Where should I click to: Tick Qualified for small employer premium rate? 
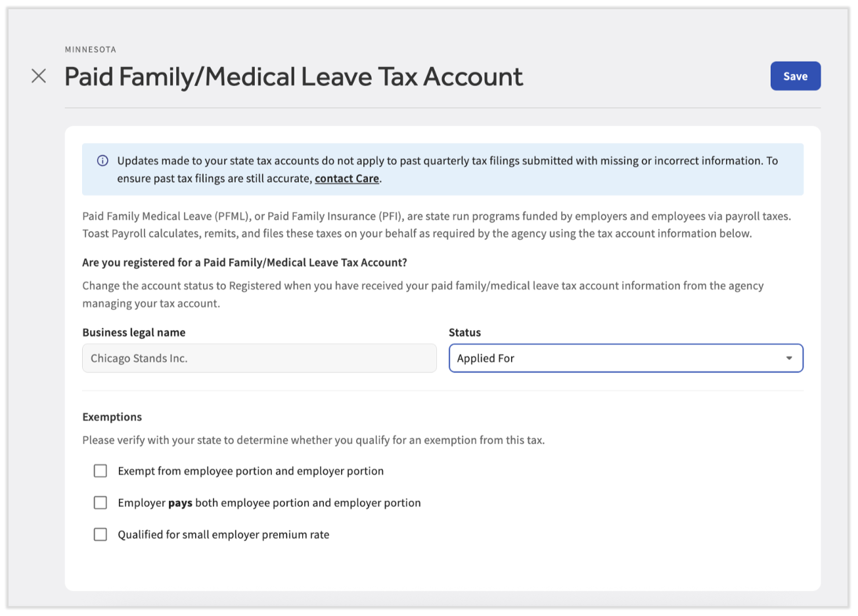[101, 535]
